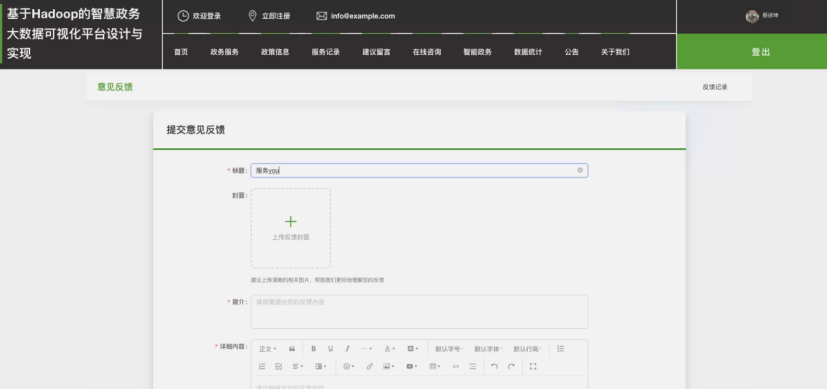The height and width of the screenshot is (389, 827).
Task: Undo the last editor action
Action: (494, 366)
